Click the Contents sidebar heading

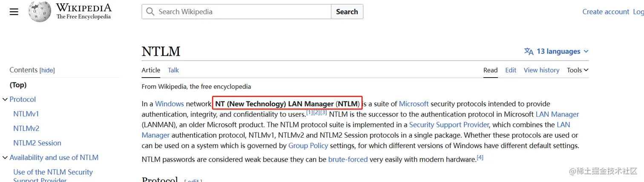point(23,70)
